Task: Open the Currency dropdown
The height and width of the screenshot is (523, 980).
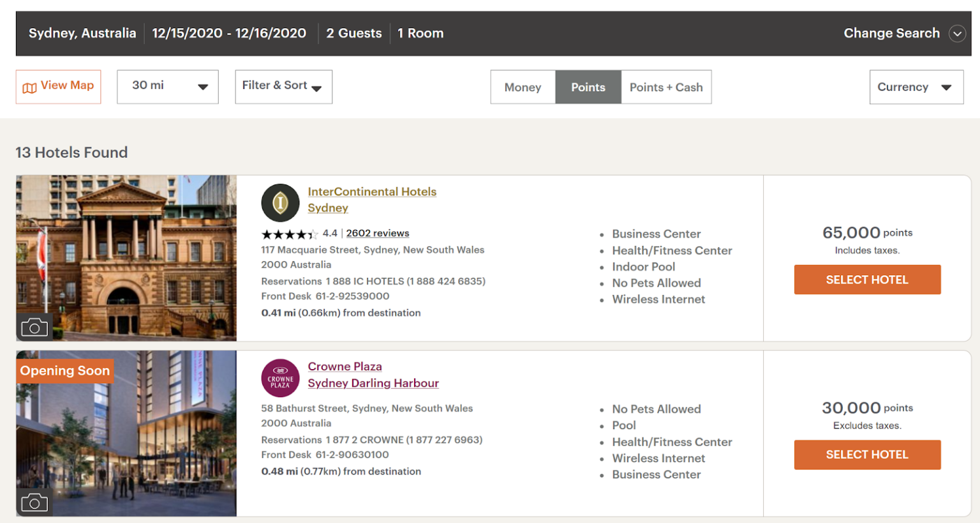Action: (916, 87)
